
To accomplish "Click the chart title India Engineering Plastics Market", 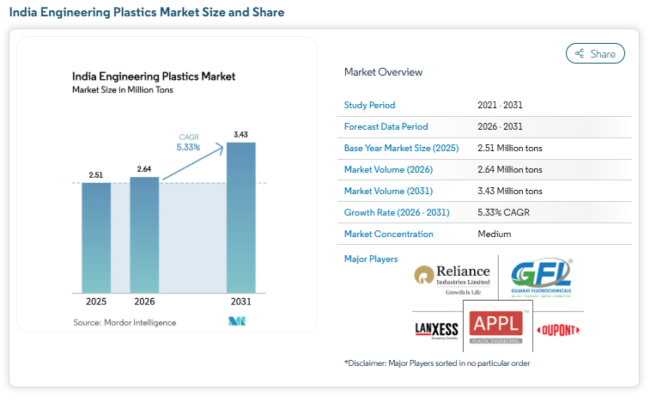I will click(x=153, y=77).
